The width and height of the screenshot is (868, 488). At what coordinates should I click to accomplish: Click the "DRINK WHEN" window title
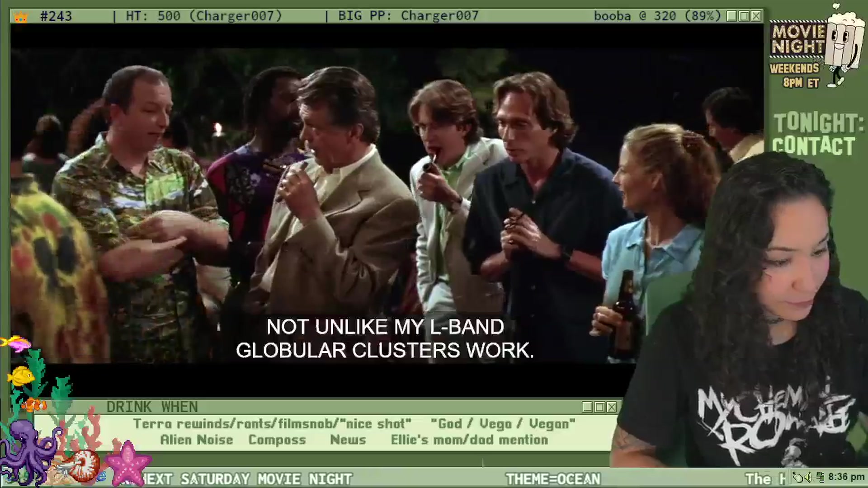152,407
